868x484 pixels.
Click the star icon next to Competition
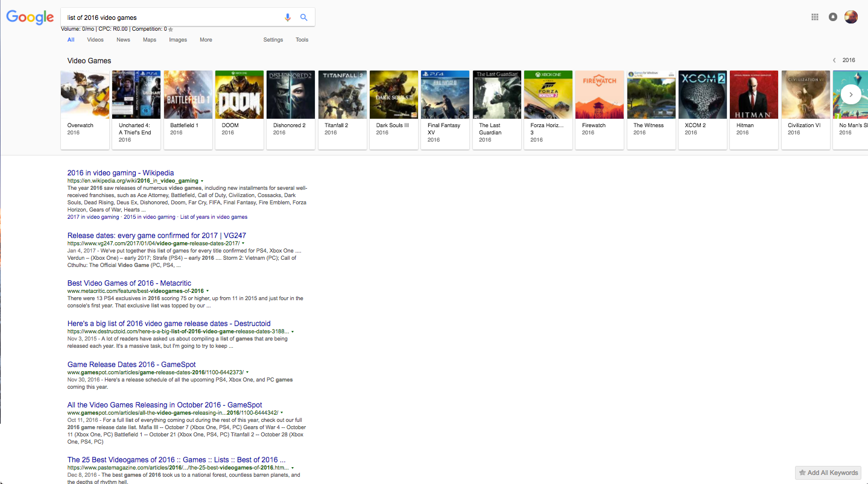point(171,29)
